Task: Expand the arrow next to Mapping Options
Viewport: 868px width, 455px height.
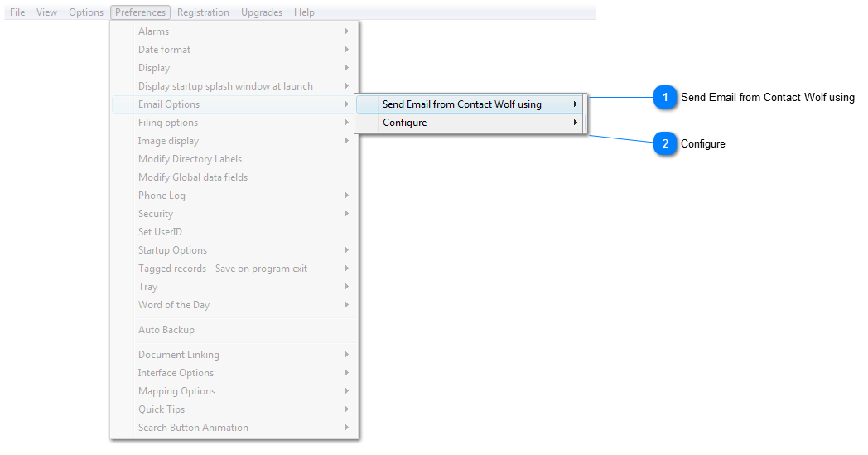Action: click(346, 391)
